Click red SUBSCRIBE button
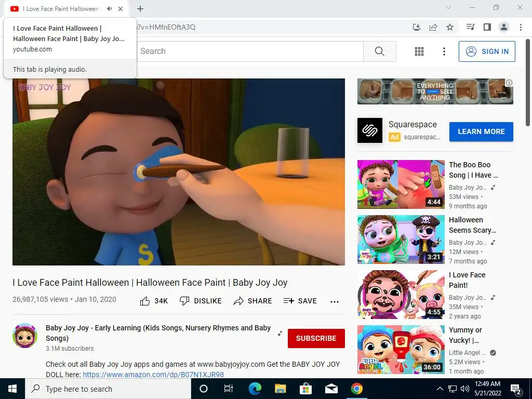The width and height of the screenshot is (532, 399). click(x=316, y=338)
